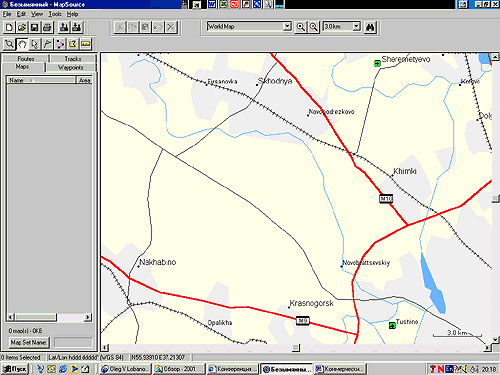The height and width of the screenshot is (375, 500).
Task: Select the Hand pan tool
Action: (x=22, y=44)
